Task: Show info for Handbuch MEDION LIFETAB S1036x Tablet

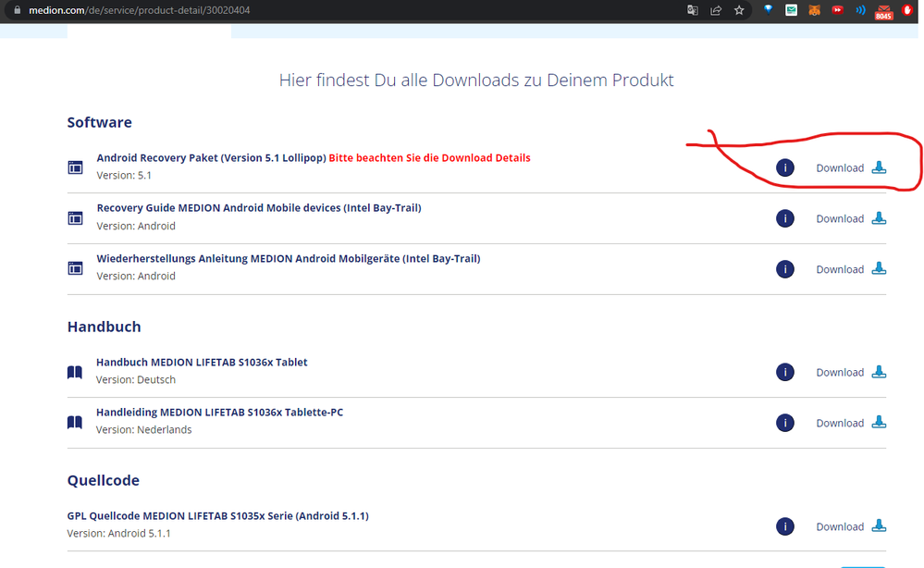Action: click(785, 372)
